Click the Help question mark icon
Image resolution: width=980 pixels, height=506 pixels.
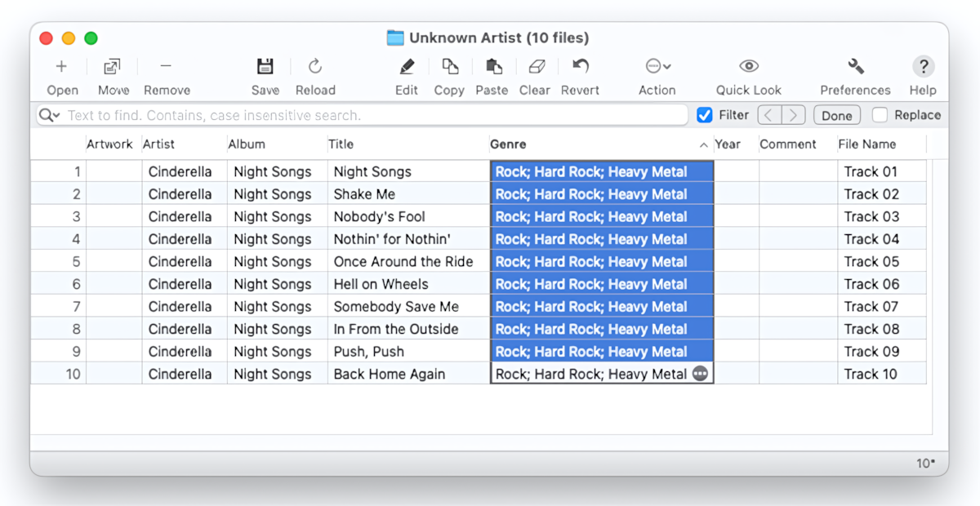pyautogui.click(x=923, y=67)
